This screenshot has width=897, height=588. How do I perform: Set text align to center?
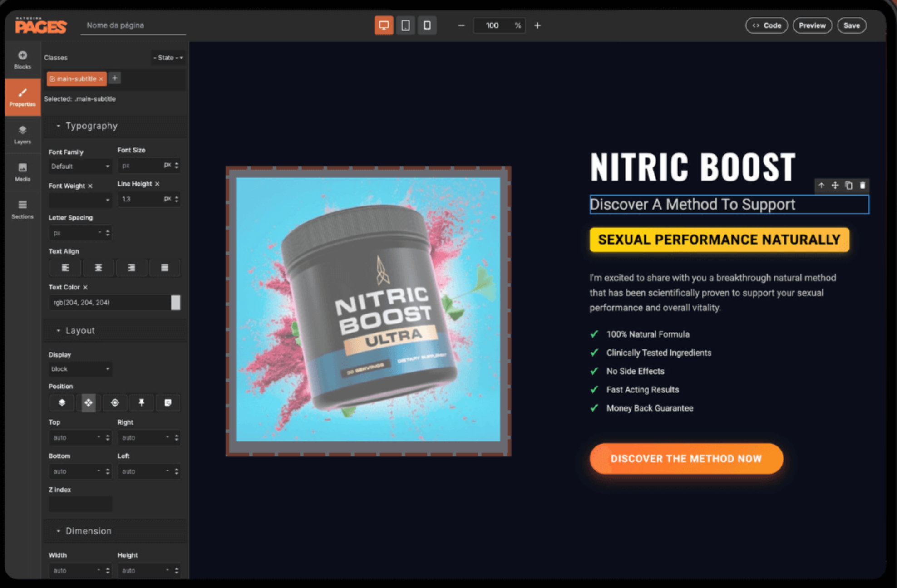98,268
